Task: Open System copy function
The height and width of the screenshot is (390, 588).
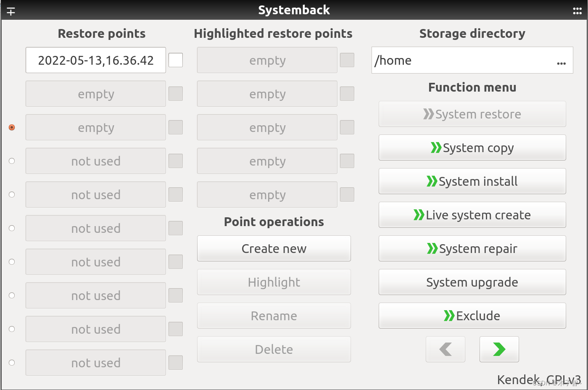Action: coord(472,148)
